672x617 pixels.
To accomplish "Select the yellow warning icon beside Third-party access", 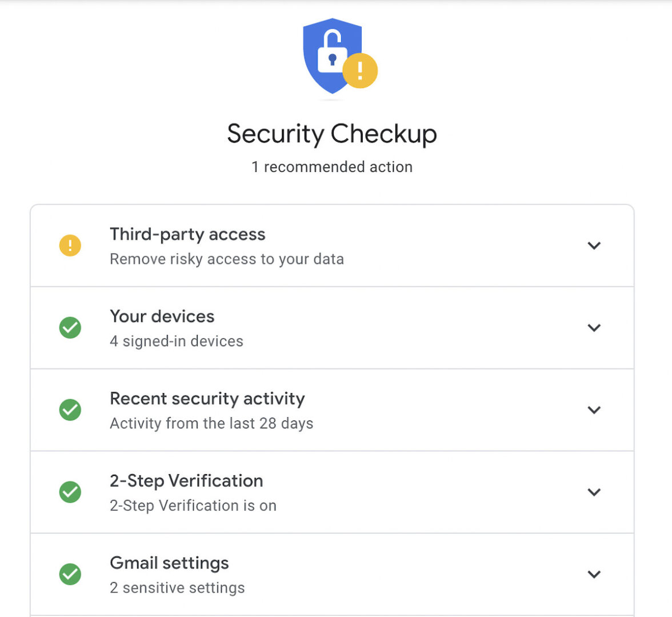I will coord(70,245).
